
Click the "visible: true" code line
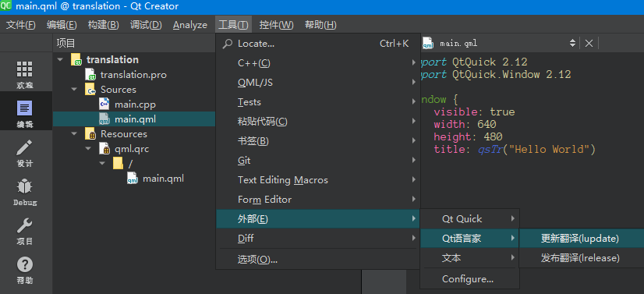tap(474, 112)
